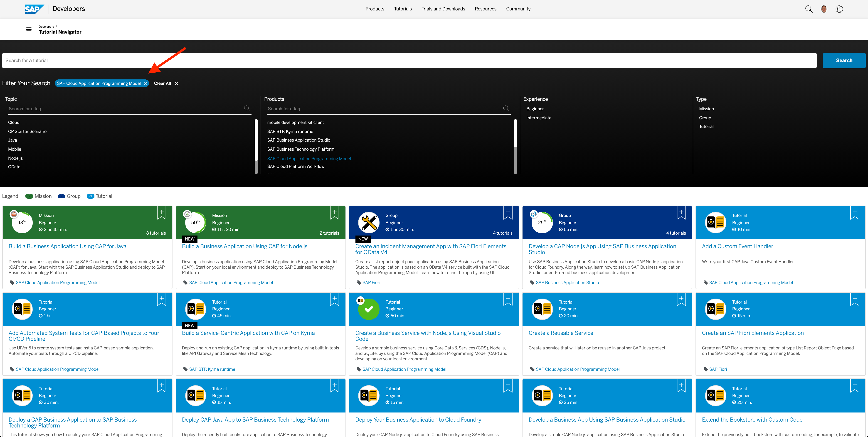Remove the SAP Cloud Application Programming Model filter chip

click(x=145, y=83)
